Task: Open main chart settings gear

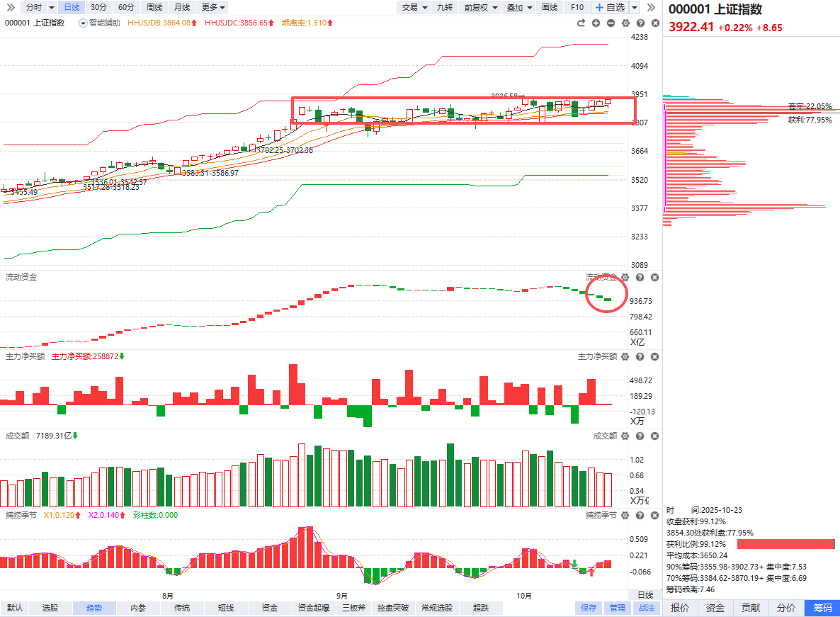Action: [x=625, y=23]
